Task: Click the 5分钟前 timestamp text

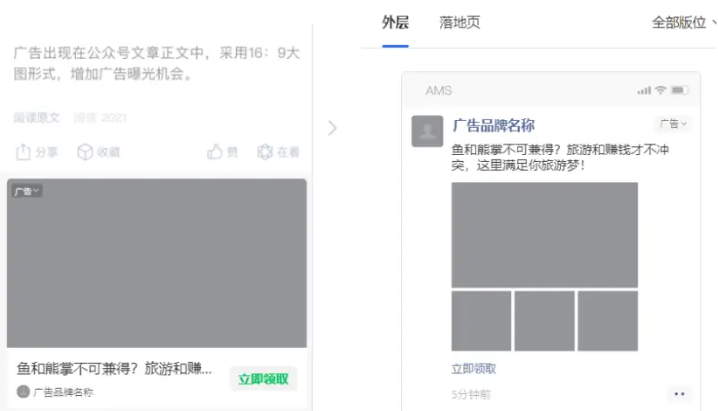Action: [471, 394]
